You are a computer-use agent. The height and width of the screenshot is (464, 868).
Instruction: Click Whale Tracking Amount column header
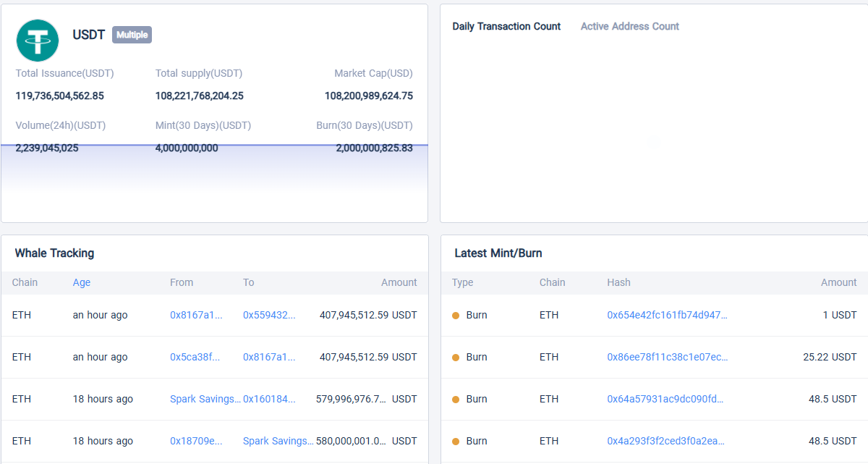399,282
